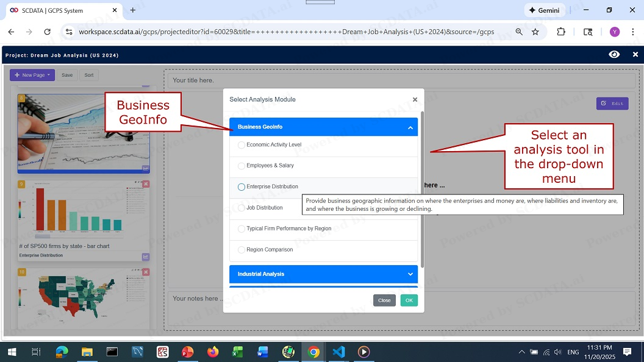The height and width of the screenshot is (362, 644).
Task: Choose the Region Comparison radio option
Action: tap(241, 250)
